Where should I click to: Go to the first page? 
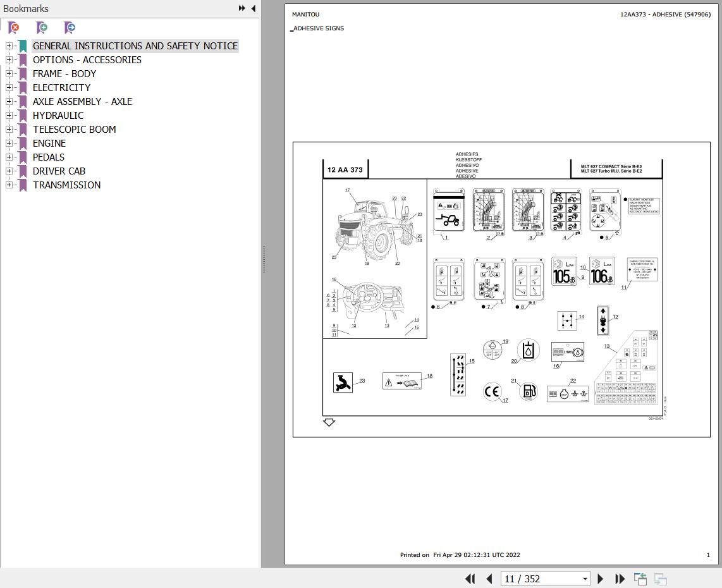tap(470, 579)
